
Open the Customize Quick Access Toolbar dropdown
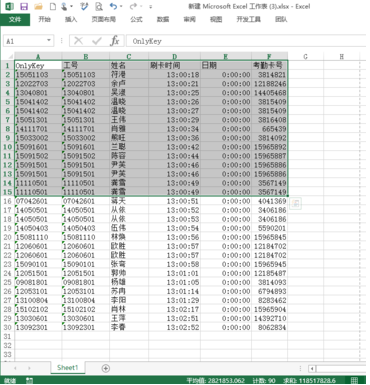click(x=151, y=6)
